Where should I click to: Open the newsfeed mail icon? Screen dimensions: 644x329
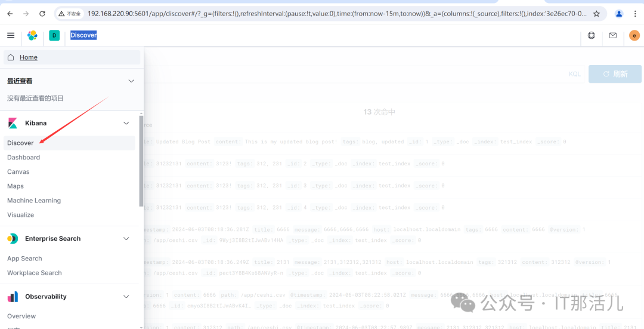[x=613, y=35]
